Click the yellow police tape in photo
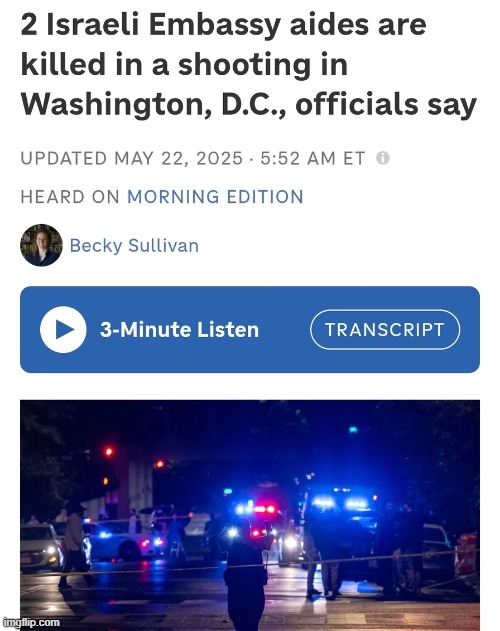This screenshot has width=500, height=631. 250,565
